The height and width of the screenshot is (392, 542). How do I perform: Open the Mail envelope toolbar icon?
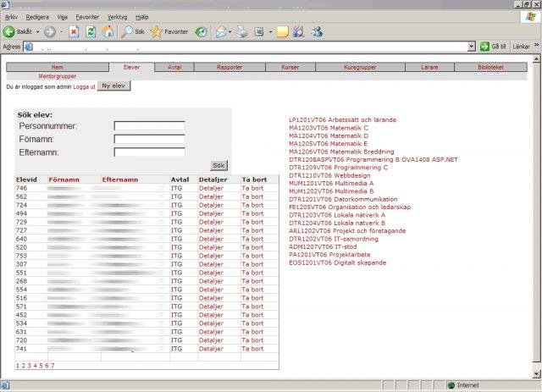tap(221, 31)
